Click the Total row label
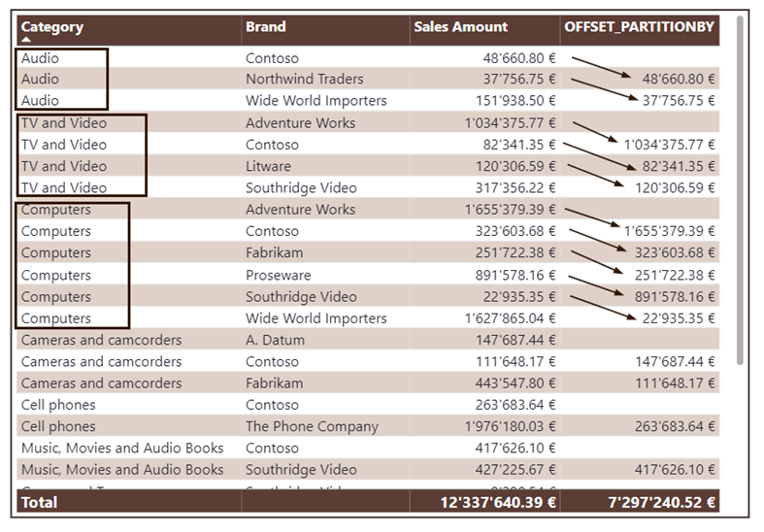 point(39,502)
